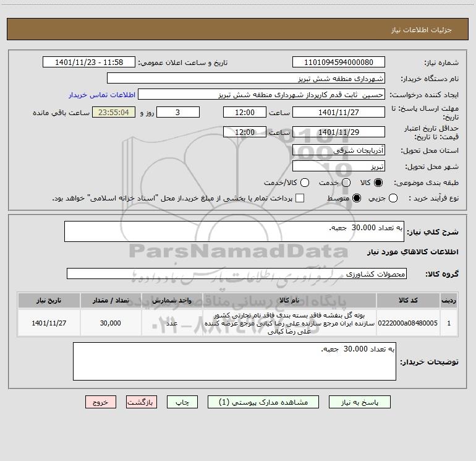Click the اطلاعات کالاهای مورد نیاز heading
Screen dimensions: 476x461
(x=413, y=252)
